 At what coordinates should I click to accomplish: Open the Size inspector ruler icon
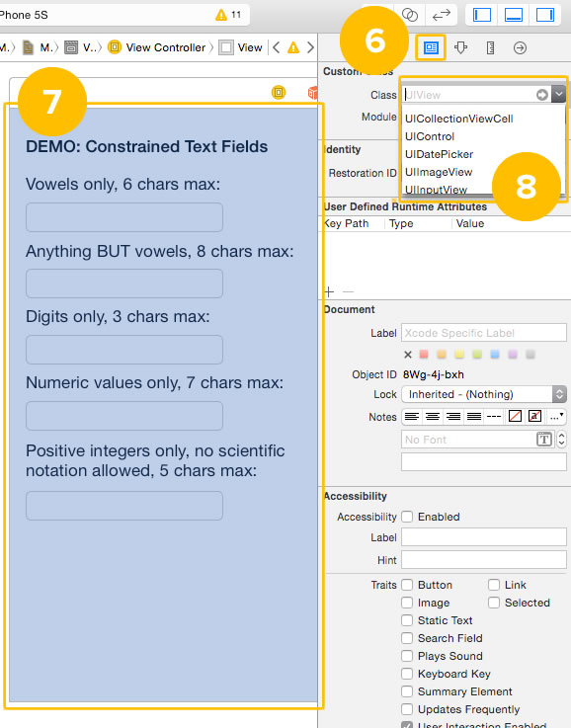click(x=490, y=47)
